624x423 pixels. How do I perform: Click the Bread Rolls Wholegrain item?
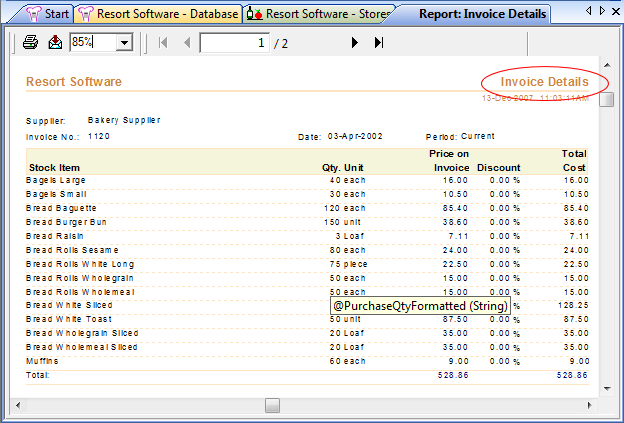80,278
